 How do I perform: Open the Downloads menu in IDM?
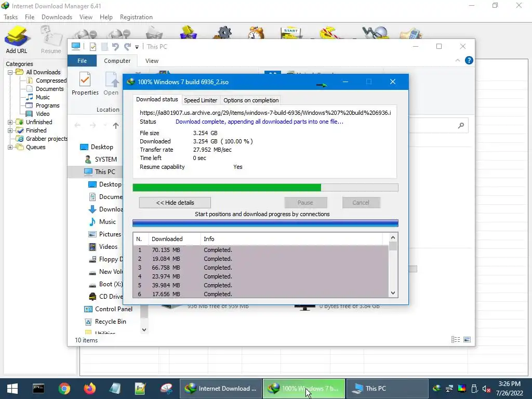[57, 17]
